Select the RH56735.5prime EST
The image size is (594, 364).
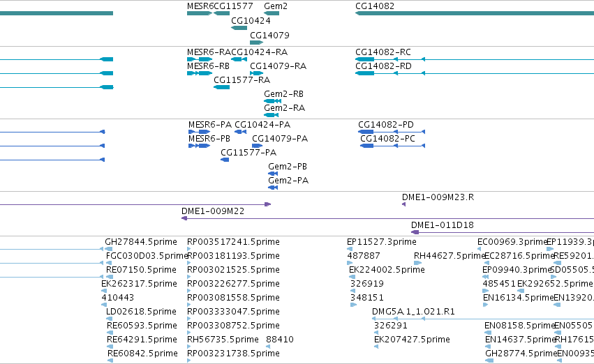point(189,347)
